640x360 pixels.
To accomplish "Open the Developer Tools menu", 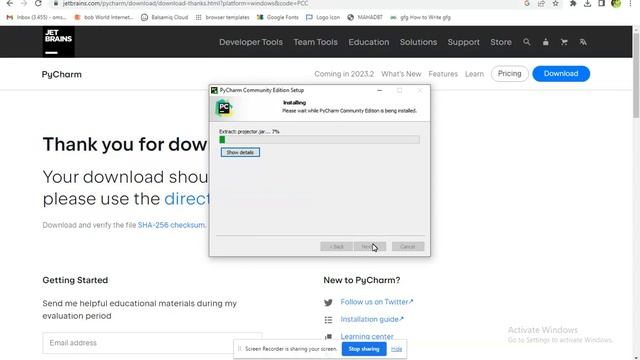I will [251, 42].
